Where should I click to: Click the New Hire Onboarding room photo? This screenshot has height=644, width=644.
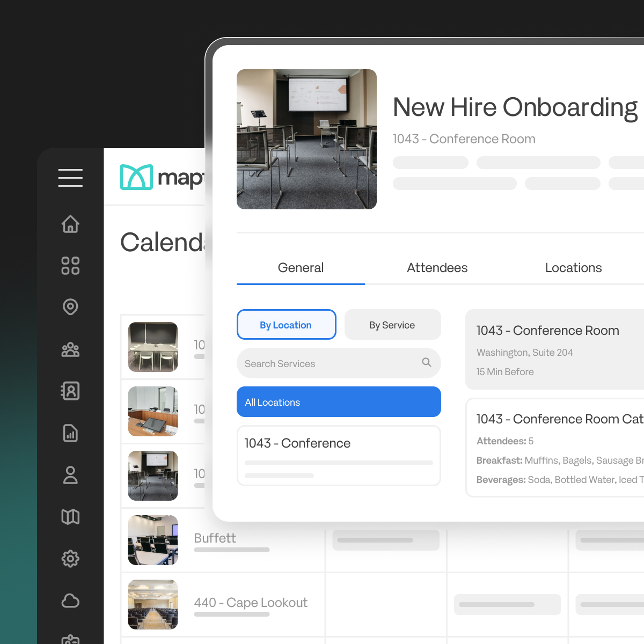click(306, 139)
